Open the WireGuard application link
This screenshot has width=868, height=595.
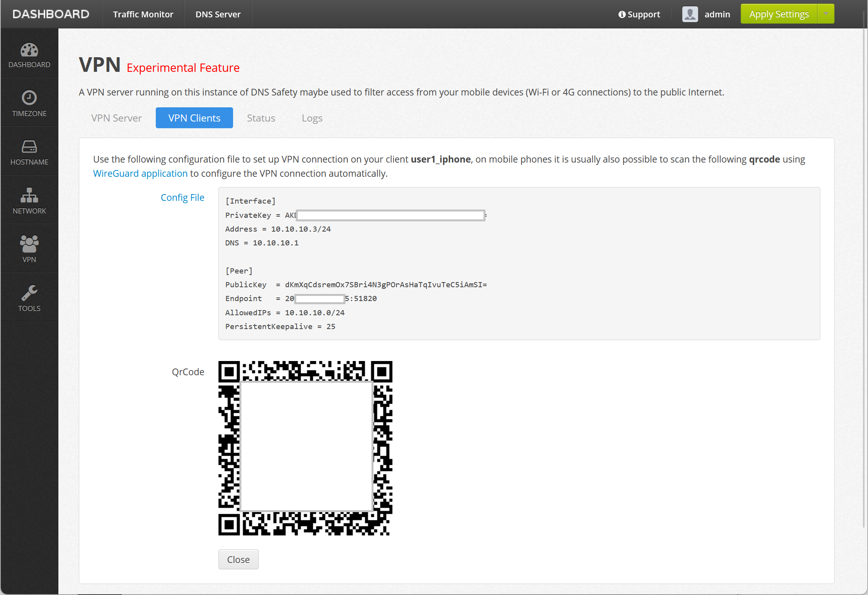click(x=140, y=173)
